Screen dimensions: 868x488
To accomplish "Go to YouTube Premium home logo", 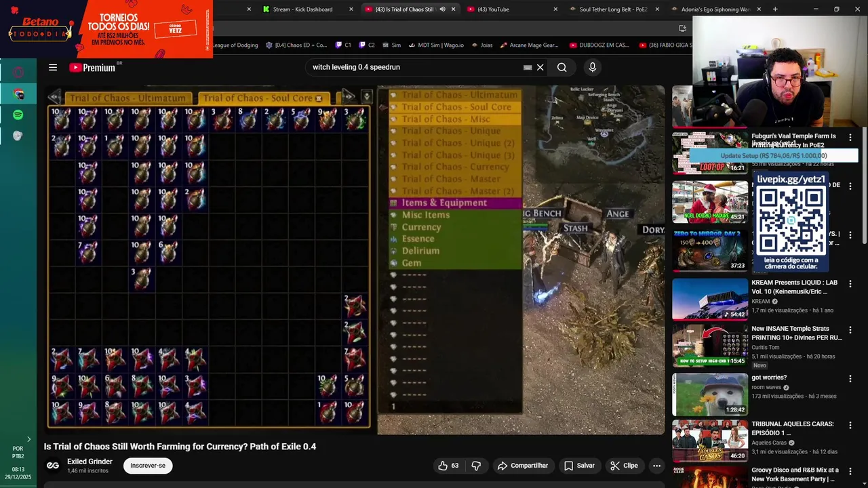I will point(93,67).
